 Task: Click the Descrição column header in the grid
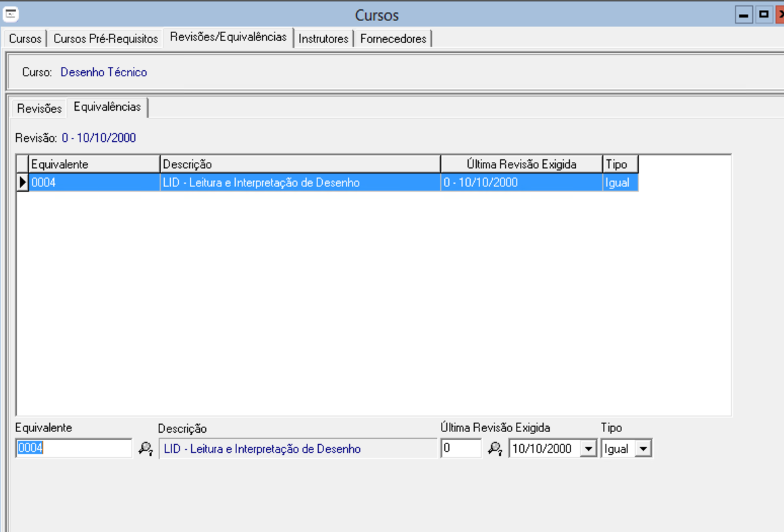click(300, 164)
